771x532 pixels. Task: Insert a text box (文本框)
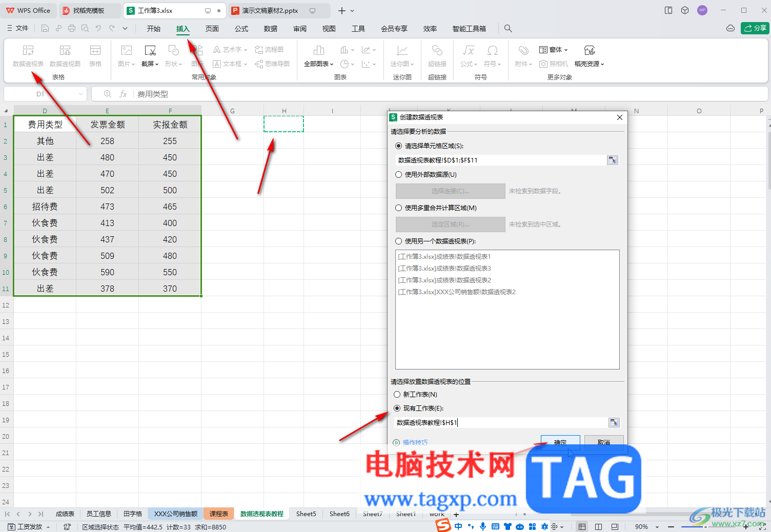230,64
